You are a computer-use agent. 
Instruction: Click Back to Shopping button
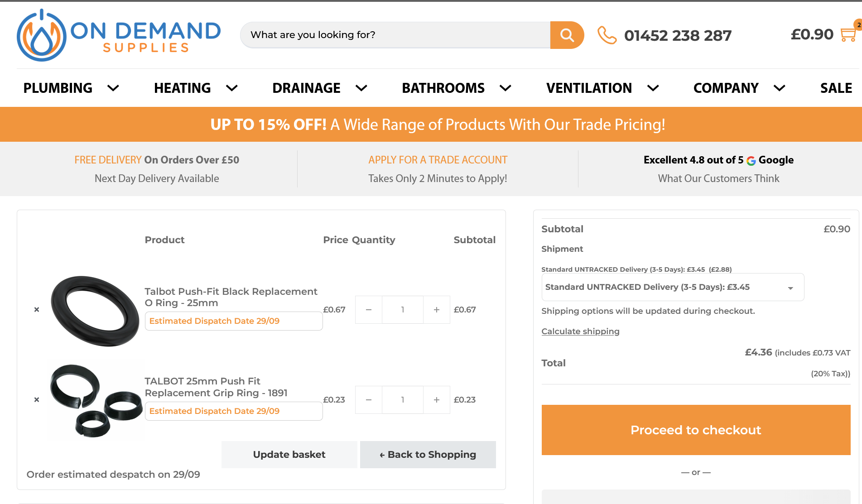point(428,455)
